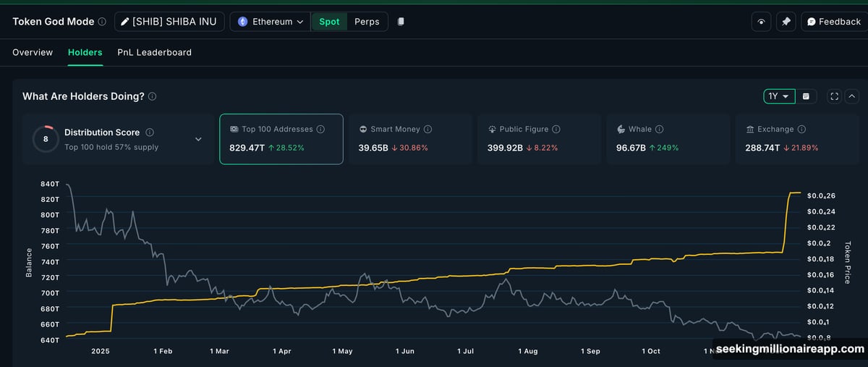868x367 pixels.
Task: Select the Spot market toggle
Action: tap(329, 22)
